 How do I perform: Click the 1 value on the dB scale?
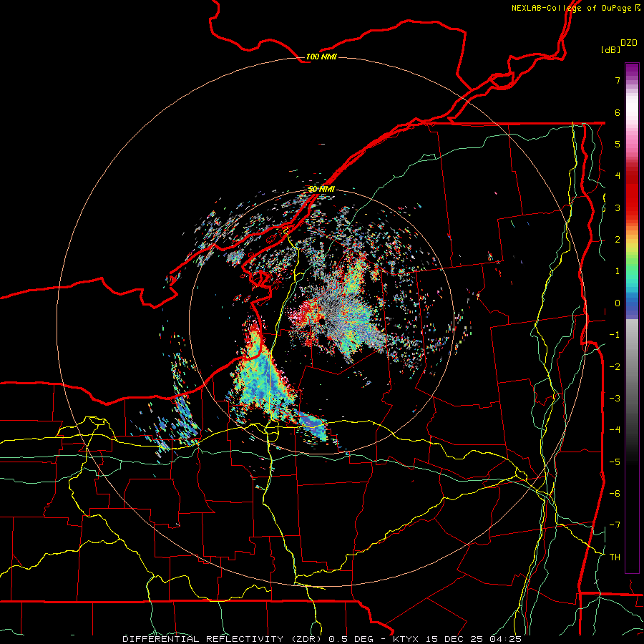click(618, 271)
